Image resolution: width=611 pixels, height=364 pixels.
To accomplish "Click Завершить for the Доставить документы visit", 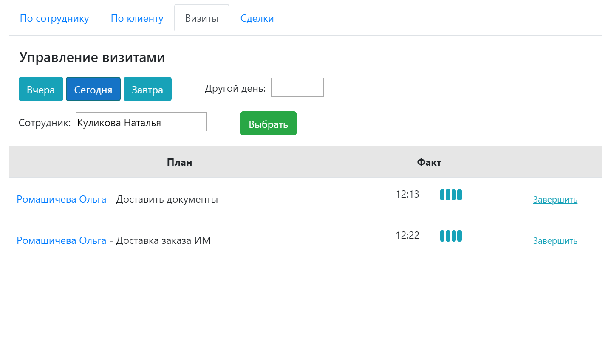I will pos(555,200).
